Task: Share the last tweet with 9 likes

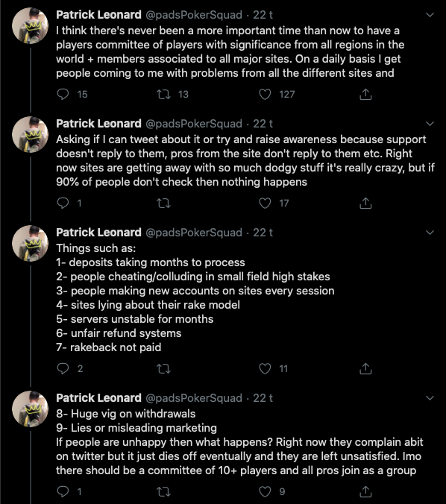Action: coord(365,491)
